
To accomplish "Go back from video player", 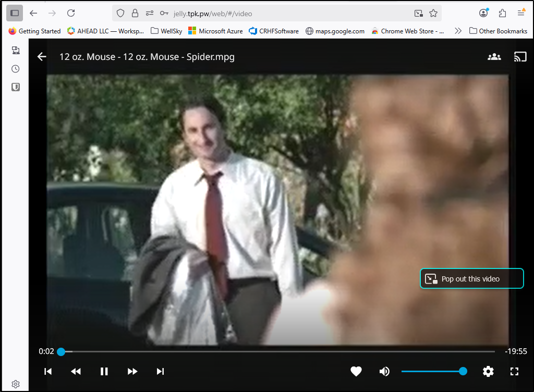I will coord(42,56).
